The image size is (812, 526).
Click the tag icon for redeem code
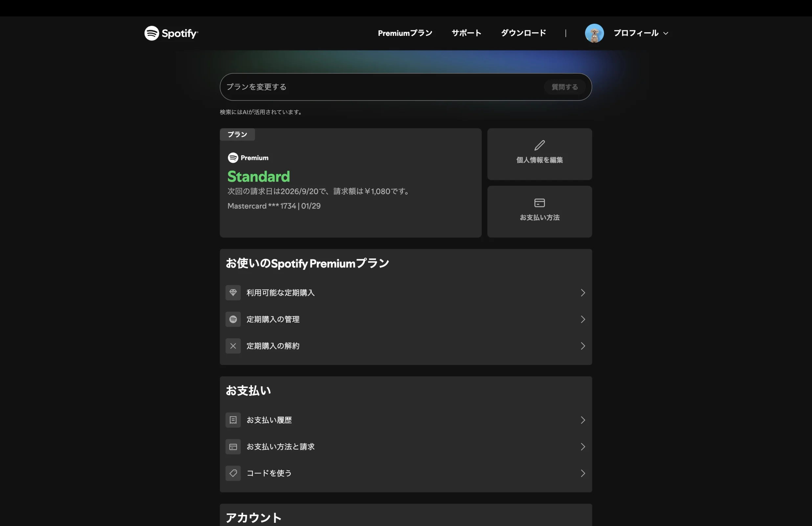233,473
